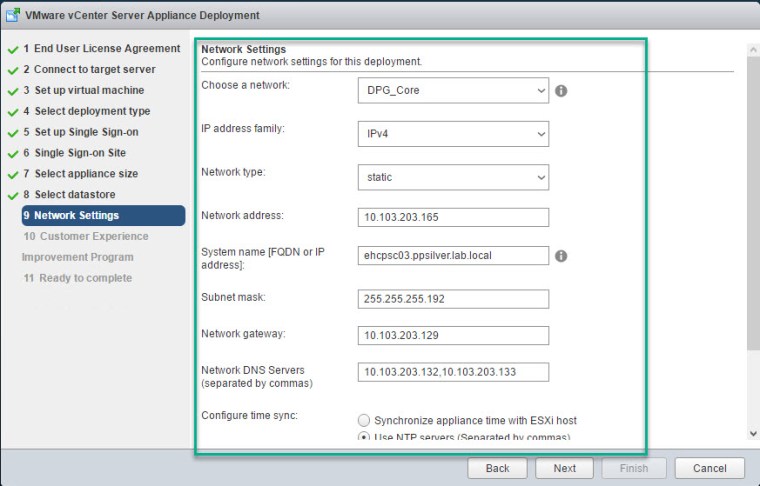Click the Subnet mask input field
Viewport: 760px width, 486px height.
tap(453, 299)
